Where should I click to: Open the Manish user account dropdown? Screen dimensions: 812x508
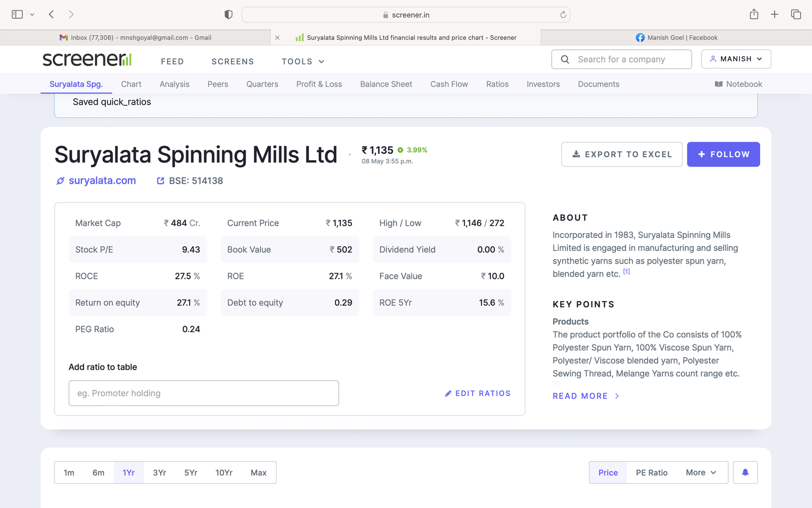pyautogui.click(x=736, y=59)
